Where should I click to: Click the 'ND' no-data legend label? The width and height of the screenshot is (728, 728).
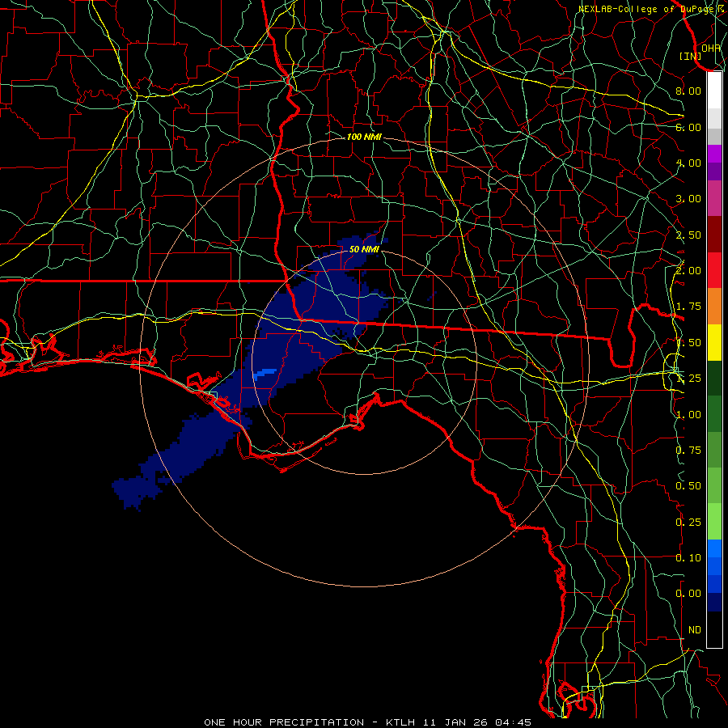(695, 630)
